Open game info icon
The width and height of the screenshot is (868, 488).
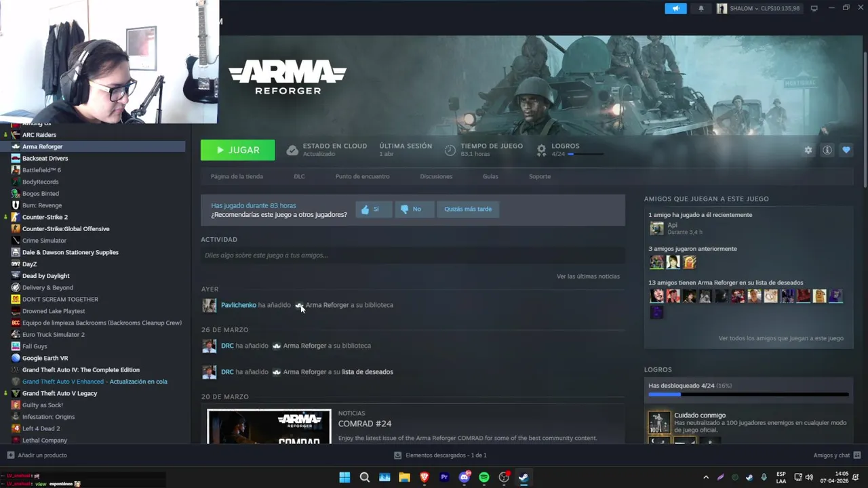[827, 150]
